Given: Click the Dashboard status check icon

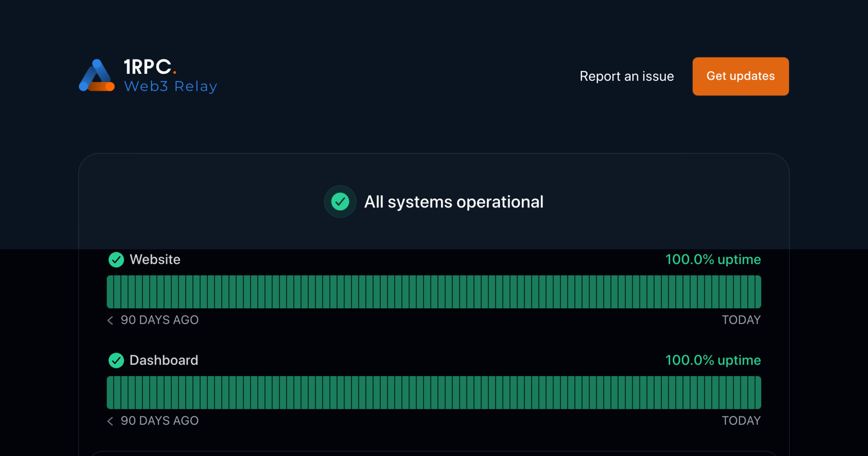Looking at the screenshot, I should [116, 360].
